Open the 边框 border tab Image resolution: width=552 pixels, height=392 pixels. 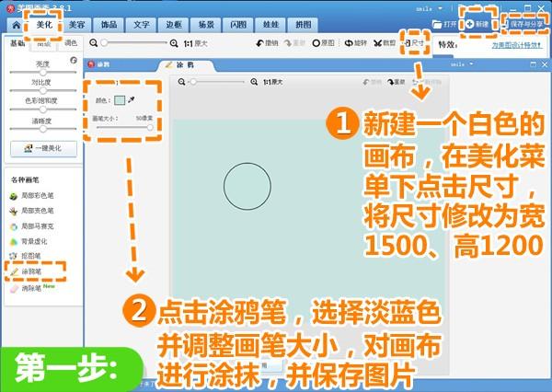(x=176, y=26)
